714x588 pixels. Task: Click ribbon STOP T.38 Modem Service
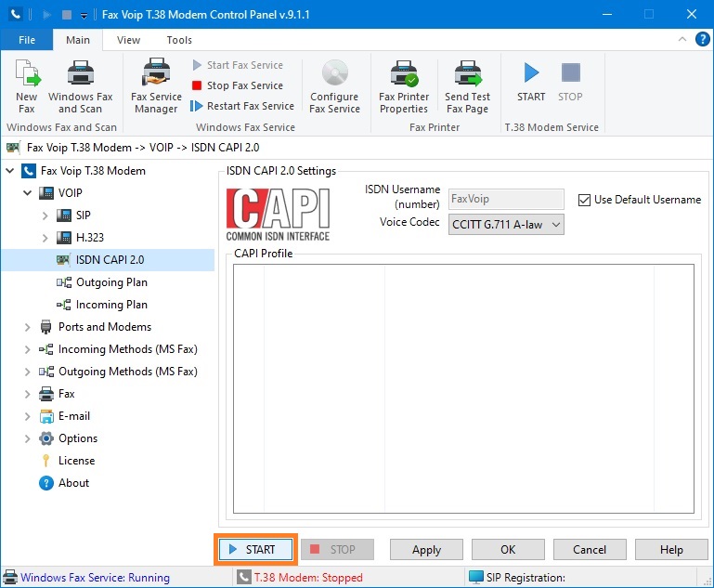point(570,82)
